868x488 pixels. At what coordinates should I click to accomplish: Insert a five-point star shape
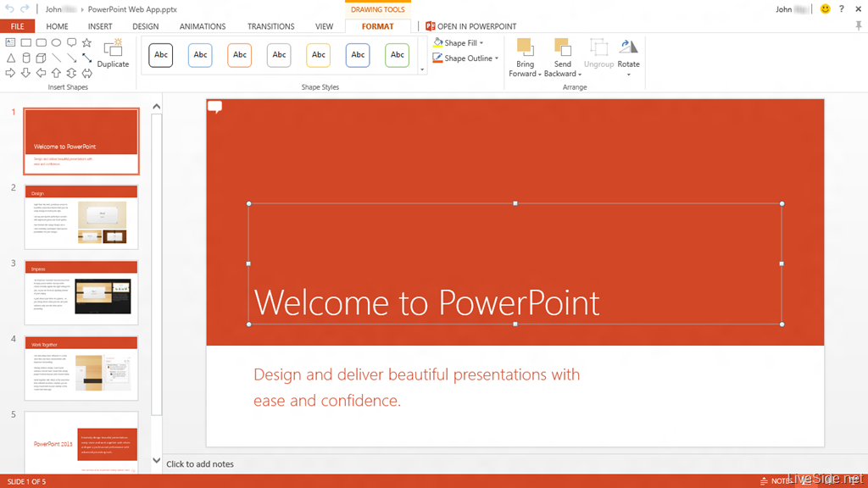(x=87, y=42)
